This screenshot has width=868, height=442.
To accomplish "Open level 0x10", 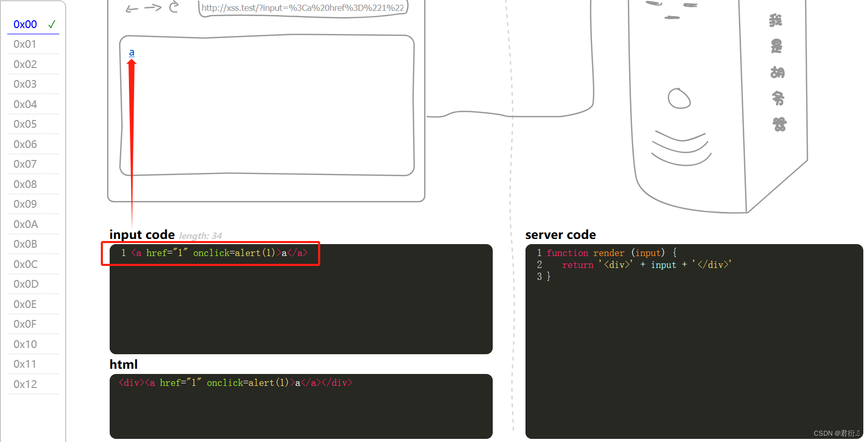I will click(25, 344).
